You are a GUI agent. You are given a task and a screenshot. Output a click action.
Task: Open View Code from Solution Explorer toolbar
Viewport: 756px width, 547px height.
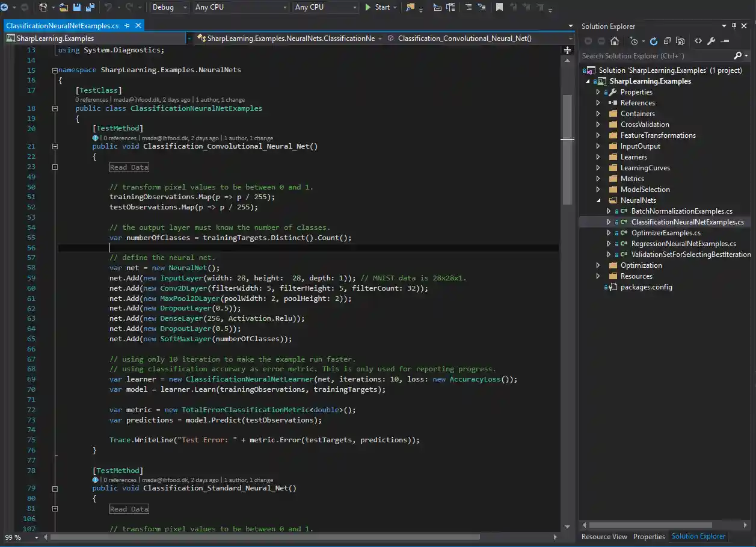pos(698,42)
